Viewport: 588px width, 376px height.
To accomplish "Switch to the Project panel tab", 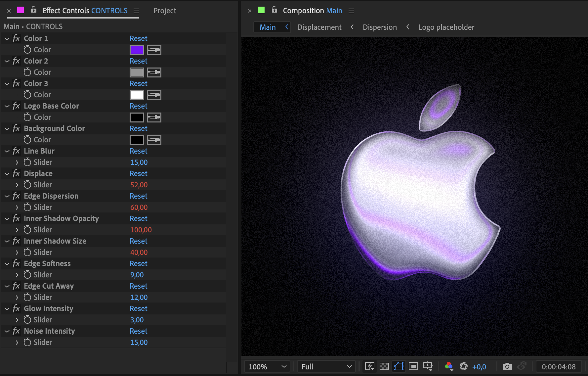I will click(x=165, y=11).
